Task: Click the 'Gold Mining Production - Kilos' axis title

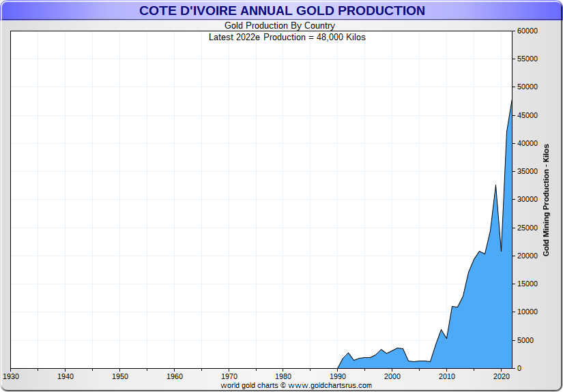Action: 546,199
